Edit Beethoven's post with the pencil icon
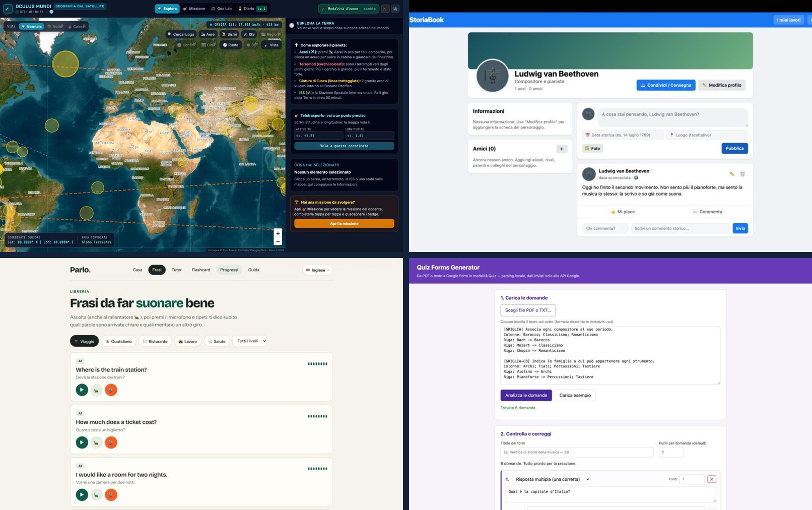812x510 pixels. 732,174
